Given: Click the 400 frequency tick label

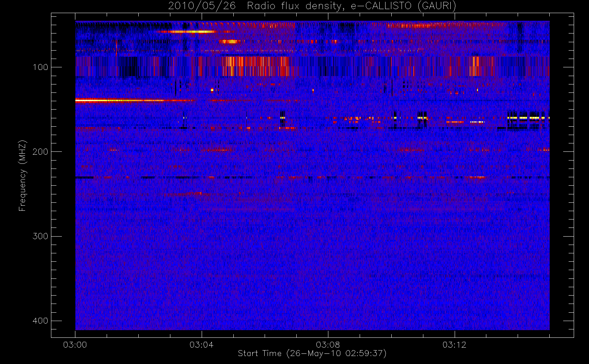Looking at the screenshot, I should pyautogui.click(x=40, y=321).
